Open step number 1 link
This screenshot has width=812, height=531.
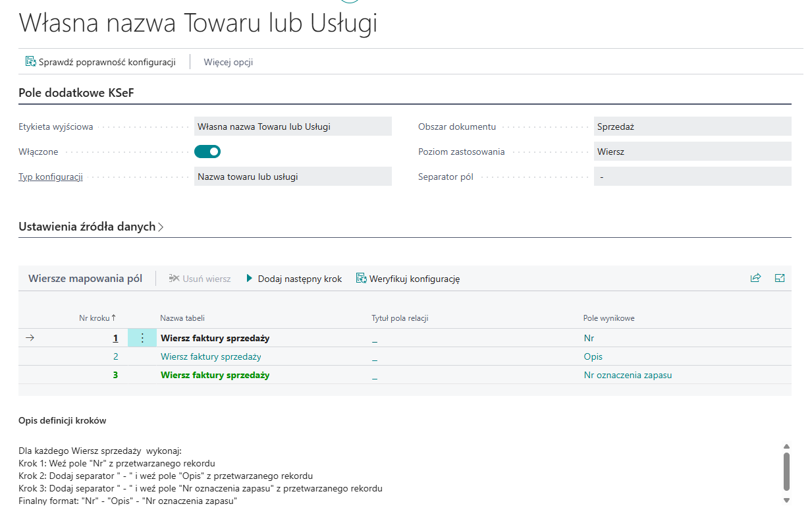[115, 338]
